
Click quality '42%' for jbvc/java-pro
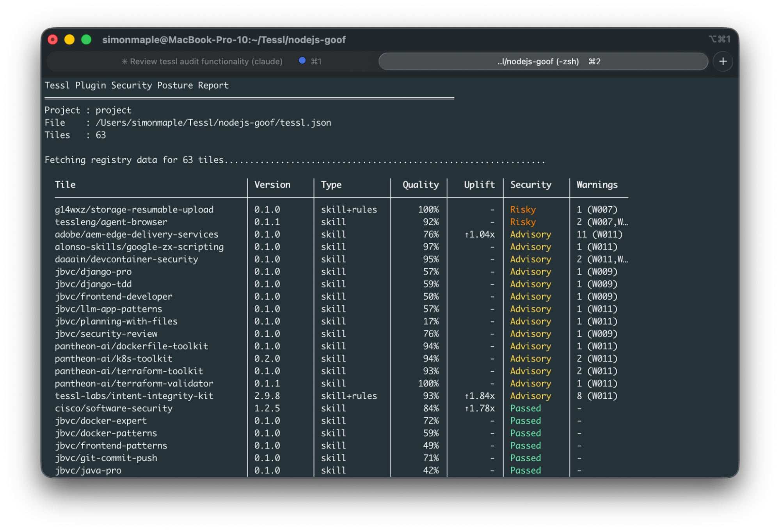click(431, 471)
